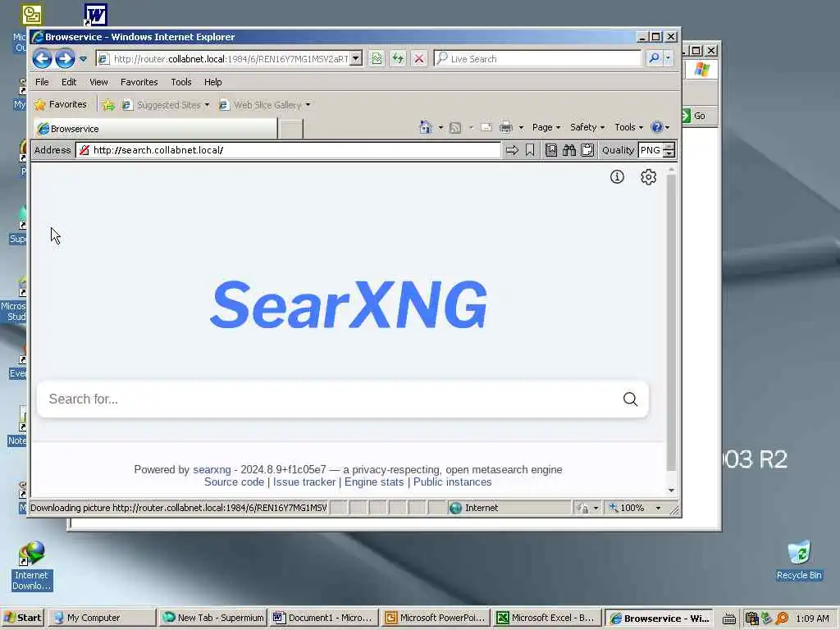
Task: Click the scrollbar down arrow
Action: point(671,491)
